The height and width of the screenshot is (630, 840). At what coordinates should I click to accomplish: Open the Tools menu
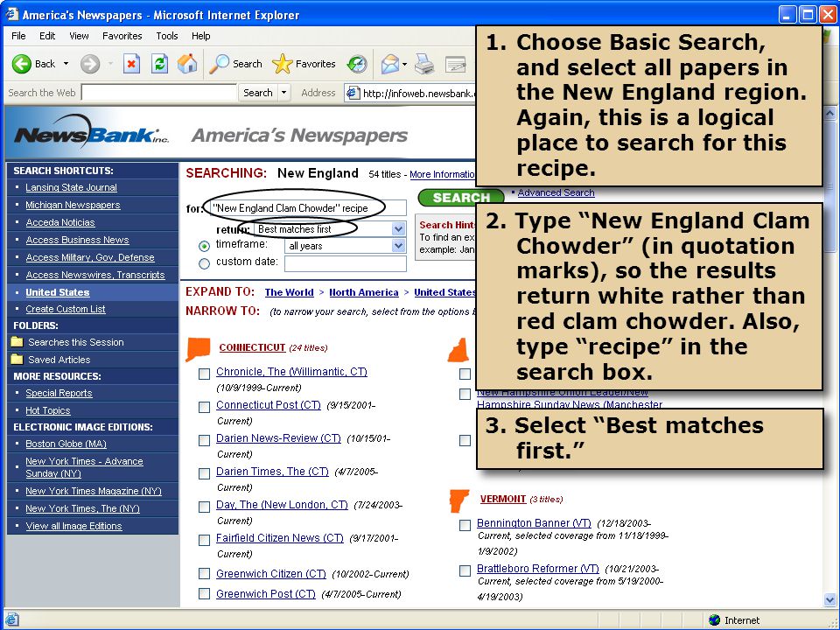[166, 36]
